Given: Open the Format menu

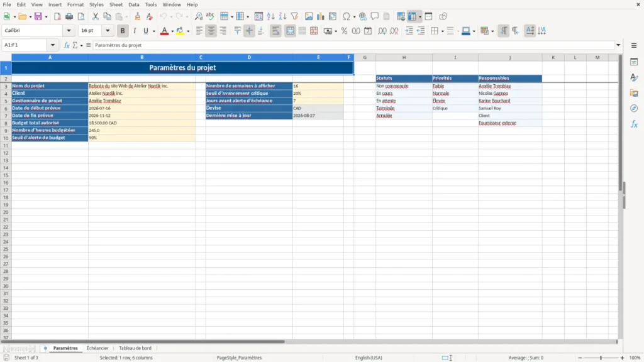Looking at the screenshot, I should point(75,4).
